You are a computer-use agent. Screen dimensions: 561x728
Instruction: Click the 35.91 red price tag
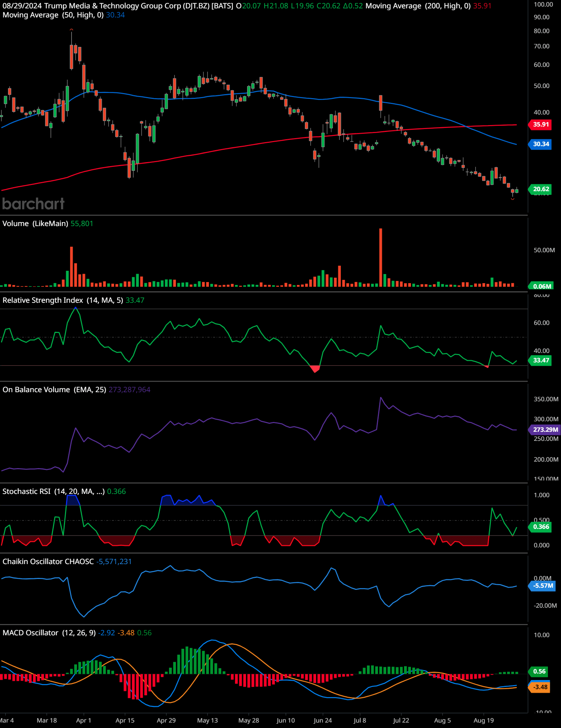540,125
